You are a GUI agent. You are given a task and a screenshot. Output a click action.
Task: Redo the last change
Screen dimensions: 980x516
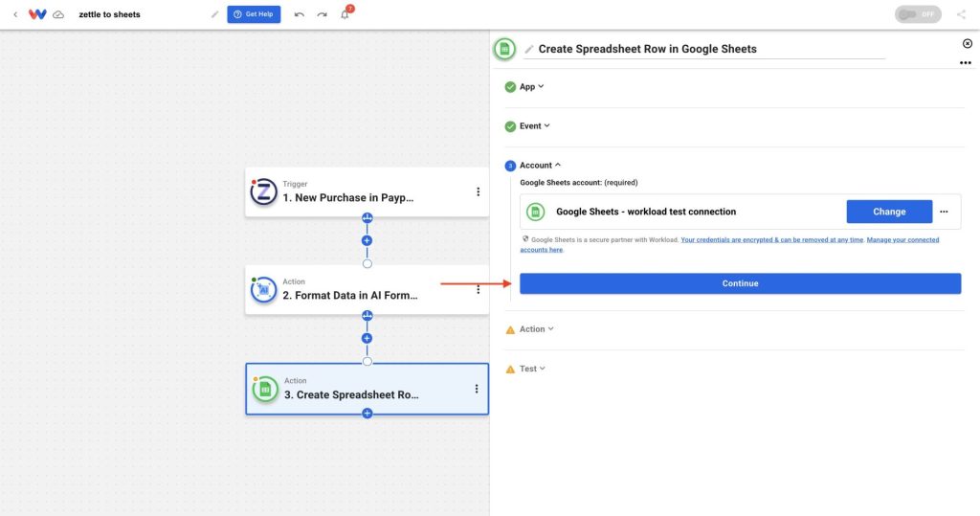click(322, 14)
